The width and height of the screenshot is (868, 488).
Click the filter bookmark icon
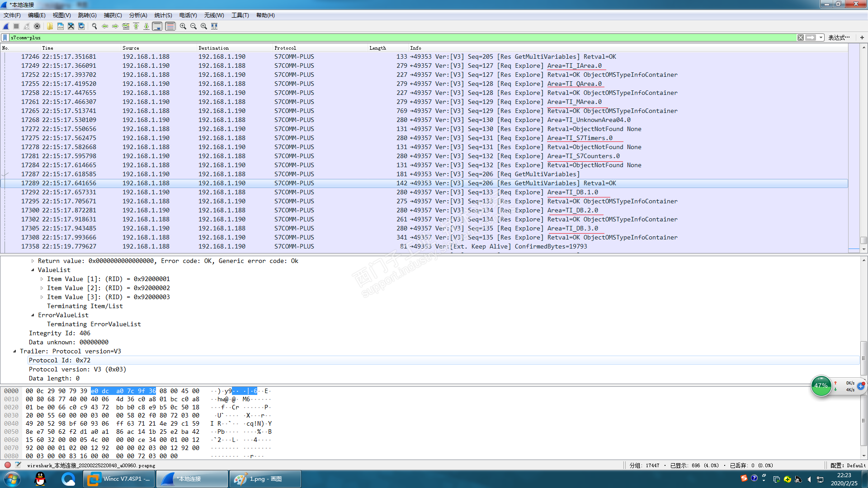pyautogui.click(x=5, y=38)
